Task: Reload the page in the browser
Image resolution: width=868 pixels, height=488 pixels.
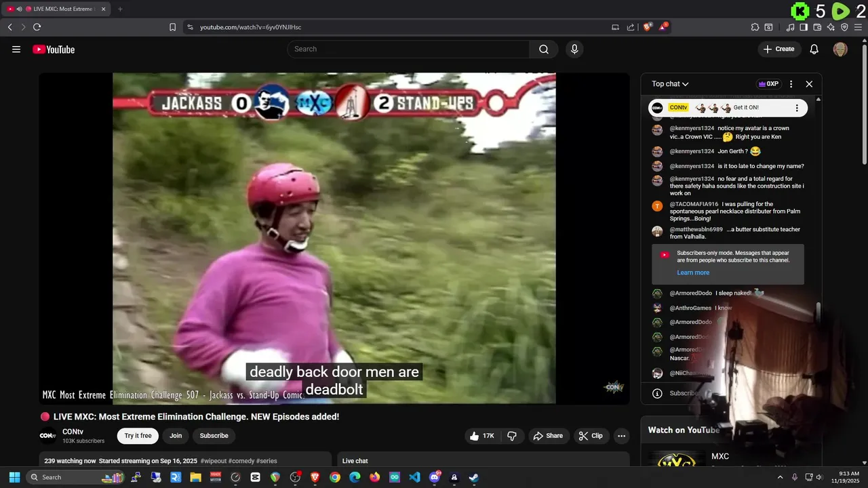Action: coord(37,27)
